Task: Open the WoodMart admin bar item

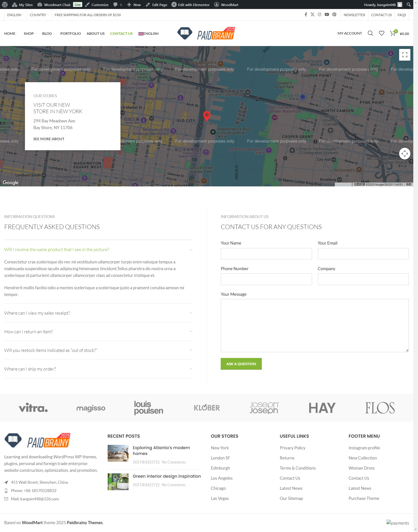Action: tap(226, 5)
